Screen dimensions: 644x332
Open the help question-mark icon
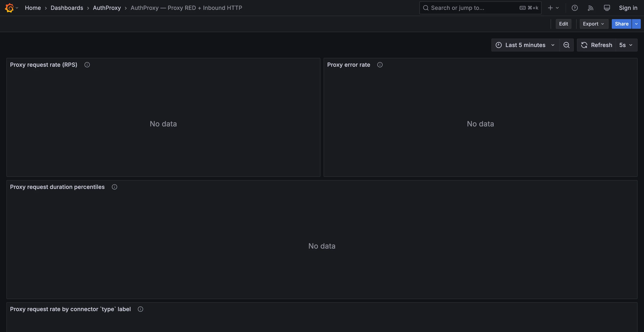(575, 8)
